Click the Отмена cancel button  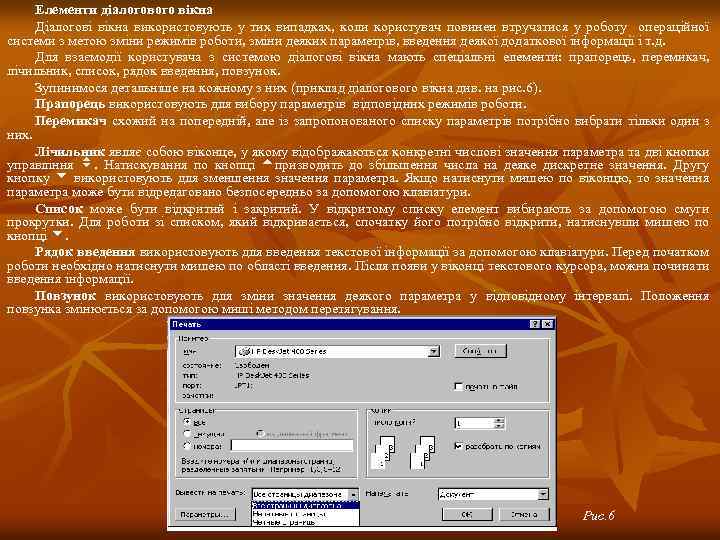click(x=524, y=515)
